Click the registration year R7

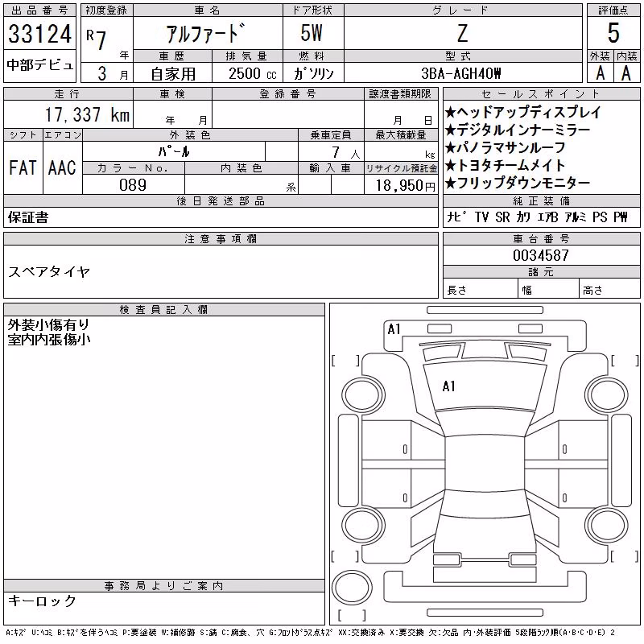pos(97,39)
